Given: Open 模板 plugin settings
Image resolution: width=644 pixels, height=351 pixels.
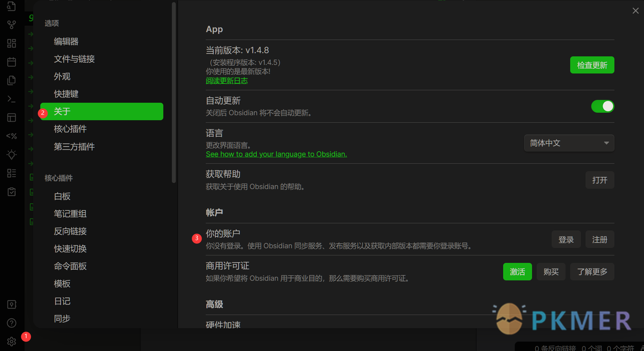Looking at the screenshot, I should point(102,284).
